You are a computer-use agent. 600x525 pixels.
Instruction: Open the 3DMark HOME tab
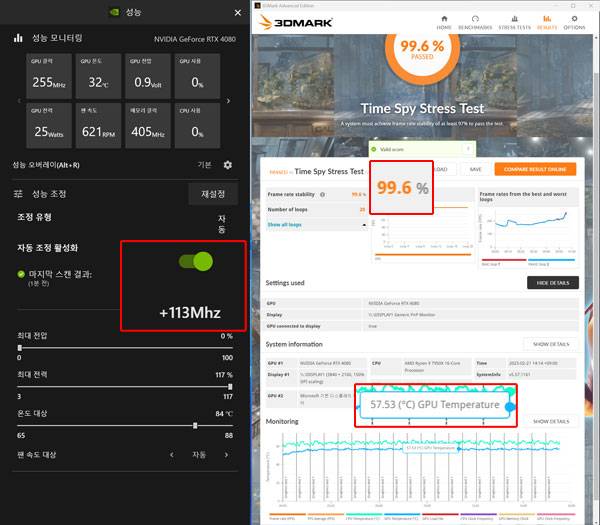[x=444, y=23]
